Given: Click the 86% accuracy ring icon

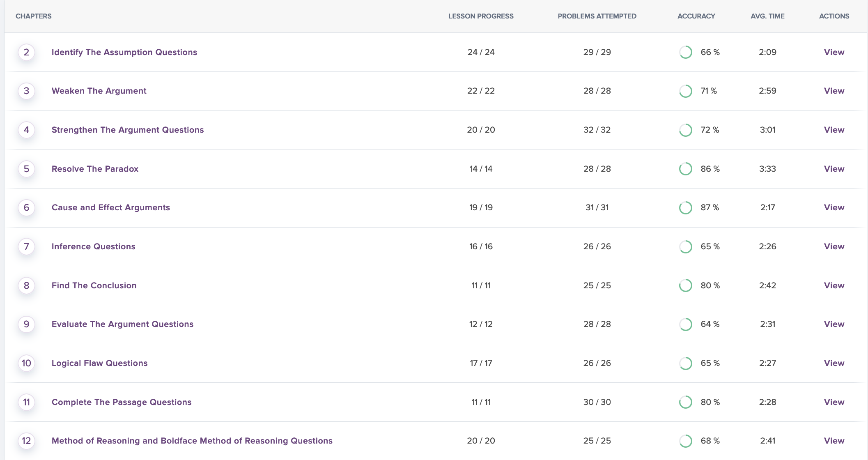Looking at the screenshot, I should click(x=685, y=169).
